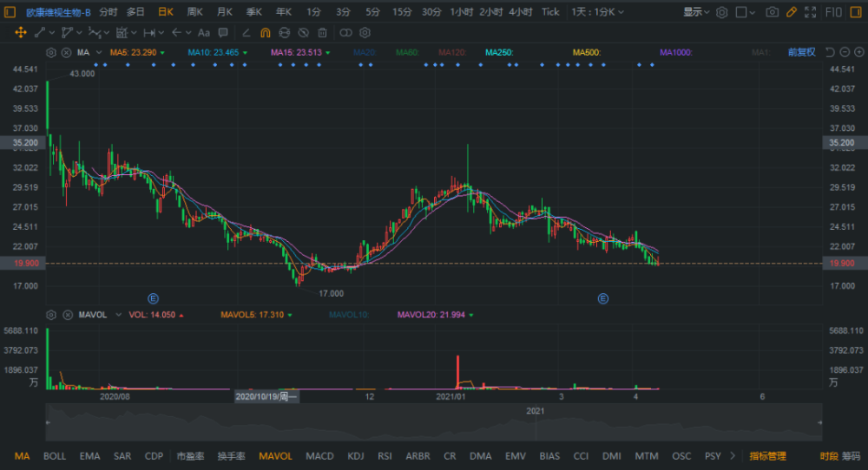
Task: Take a screenshot with camera icon
Action: [x=773, y=11]
